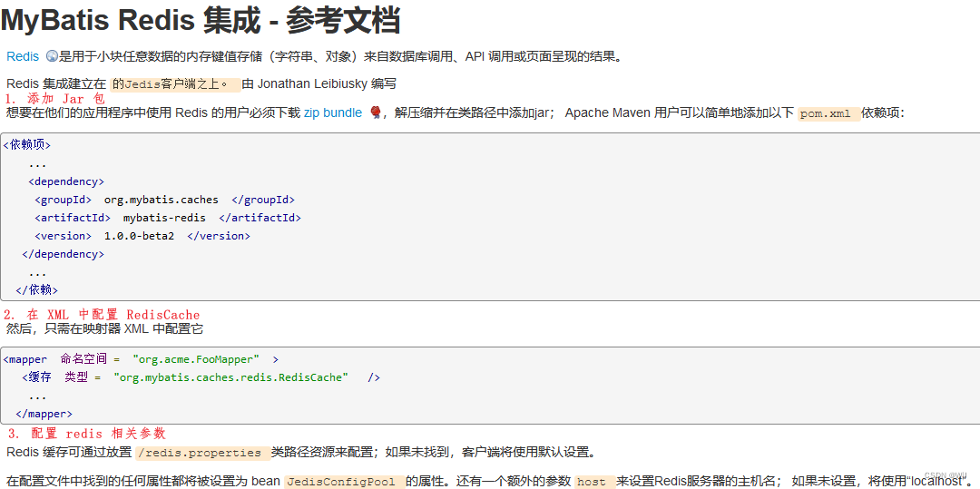Viewport: 980px width, 489px height.
Task: Click the "org.mybatis.caches.redis.RedisCache" type string
Action: click(x=230, y=377)
